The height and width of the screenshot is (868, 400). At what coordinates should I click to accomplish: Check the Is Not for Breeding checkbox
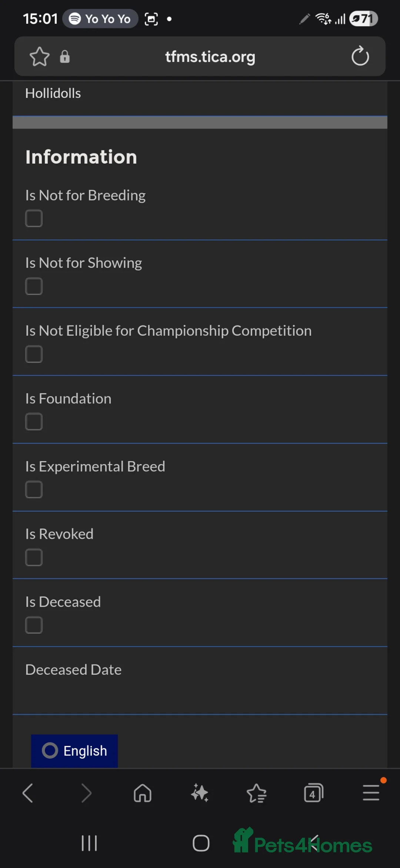pos(34,218)
